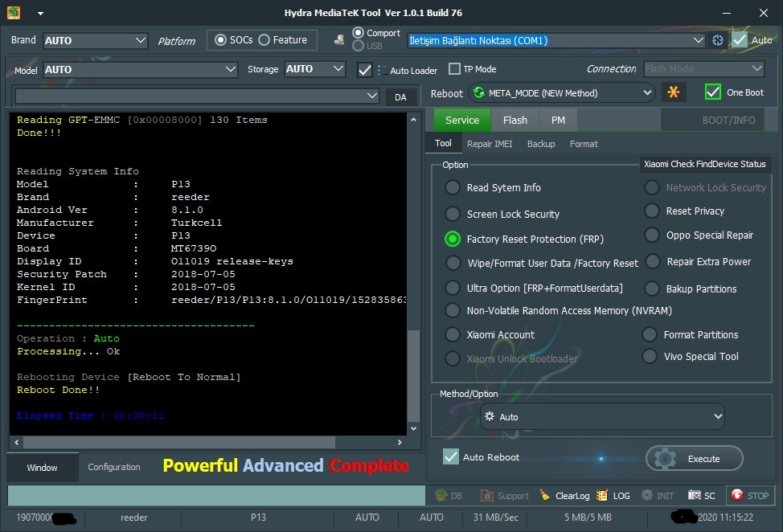This screenshot has width=783, height=532.
Task: Click the port device icon beside Comport
Action: (x=339, y=40)
